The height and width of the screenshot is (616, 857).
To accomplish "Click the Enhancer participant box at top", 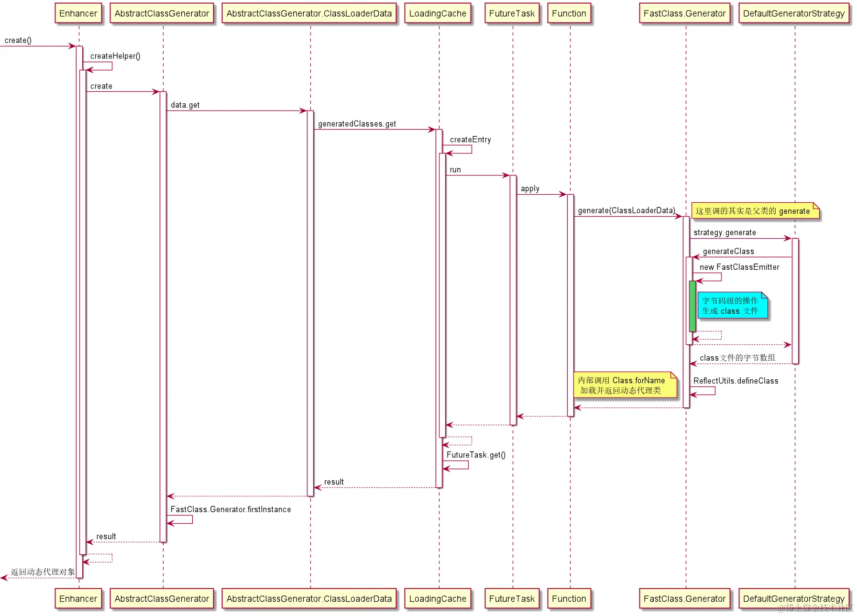I will pyautogui.click(x=78, y=13).
